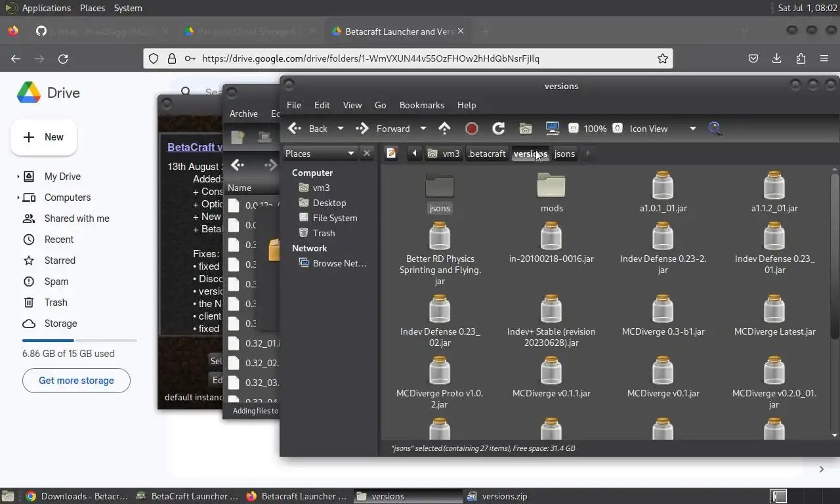Select a1.1.2_01.jar file
Viewport: 840px width, 504px height.
(774, 192)
